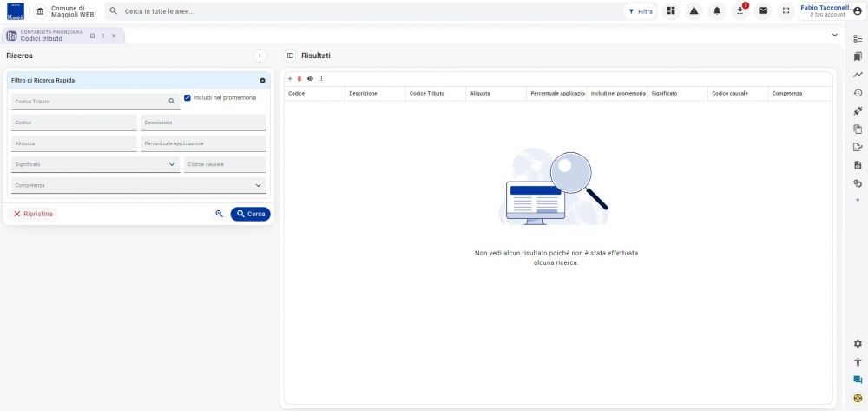Open the accessibility icon in right sidebar
This screenshot has height=411, width=868.
pyautogui.click(x=858, y=361)
